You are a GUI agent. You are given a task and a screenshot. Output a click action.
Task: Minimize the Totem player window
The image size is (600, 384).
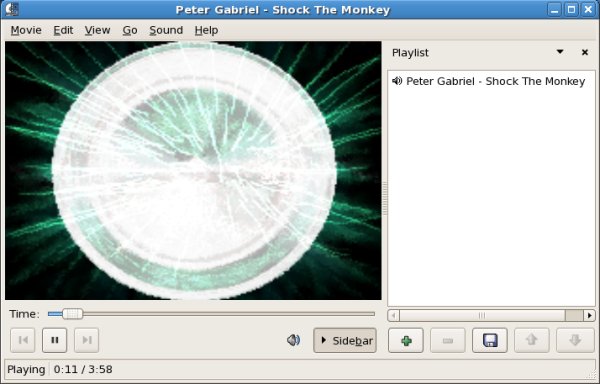tap(554, 9)
